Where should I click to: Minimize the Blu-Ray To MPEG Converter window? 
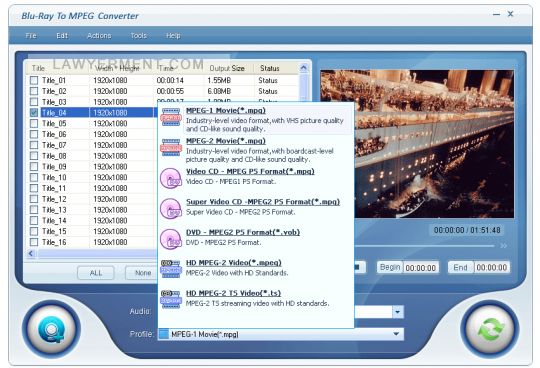[496, 15]
